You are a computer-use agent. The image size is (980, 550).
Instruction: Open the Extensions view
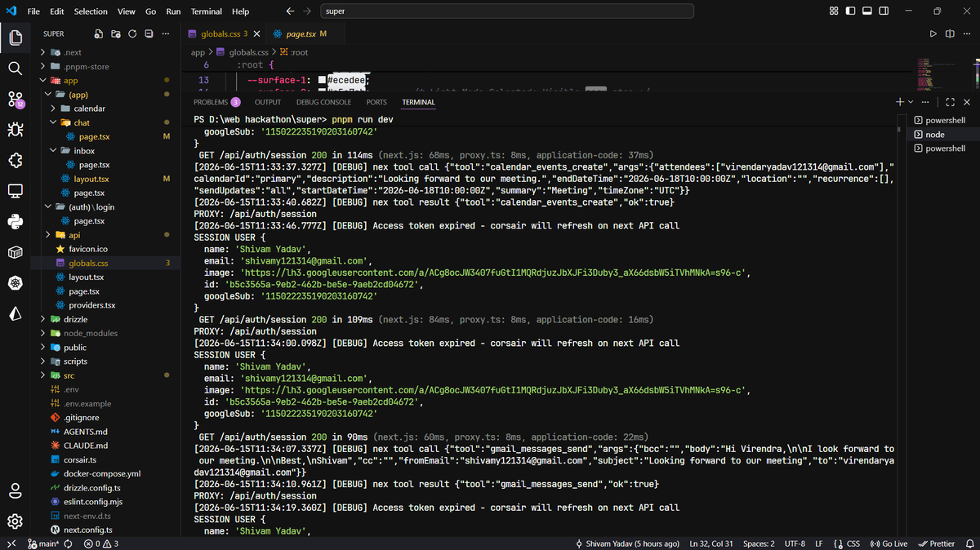[15, 160]
